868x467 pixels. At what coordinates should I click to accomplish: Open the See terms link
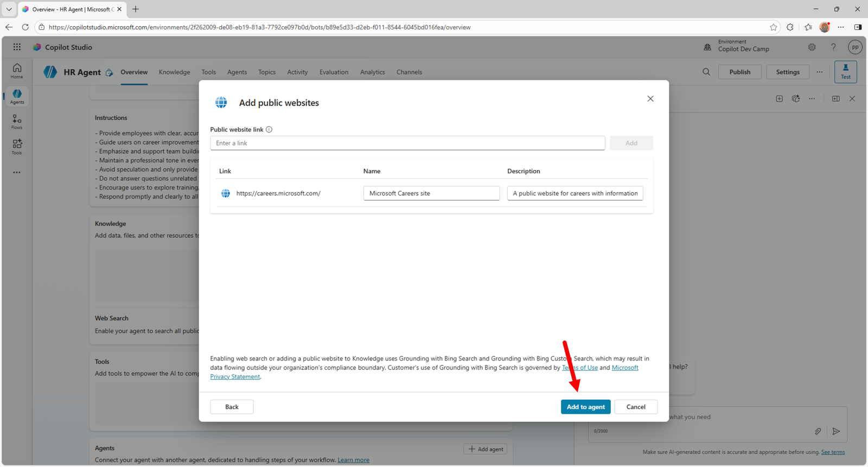[833, 452]
